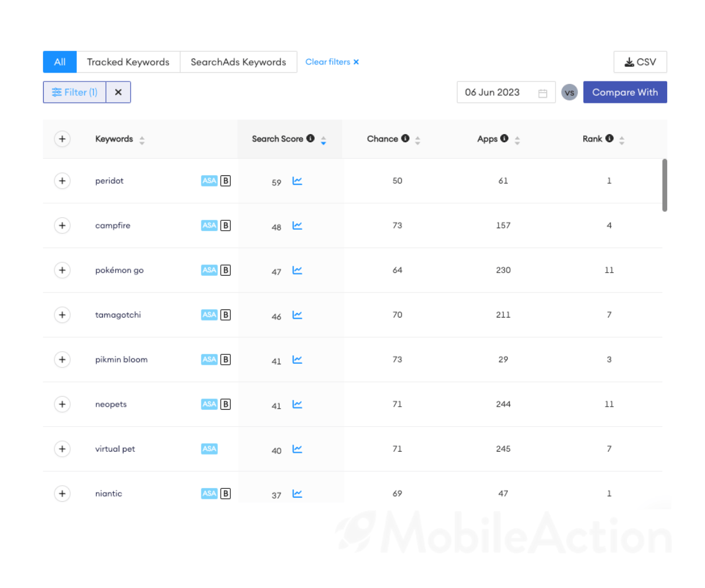This screenshot has height=588, width=705.
Task: Click Clear filters link
Action: (332, 62)
